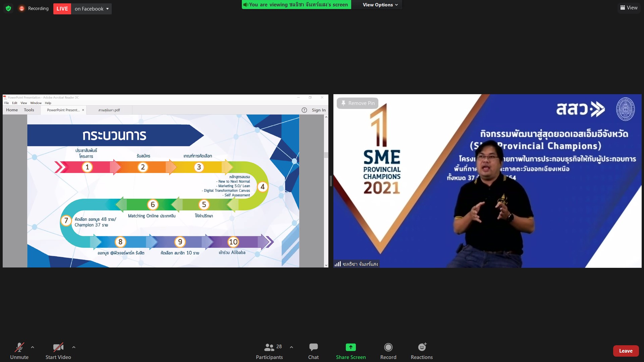Close the PowerPoint Present... tab
The width and height of the screenshot is (644, 362).
(x=83, y=110)
